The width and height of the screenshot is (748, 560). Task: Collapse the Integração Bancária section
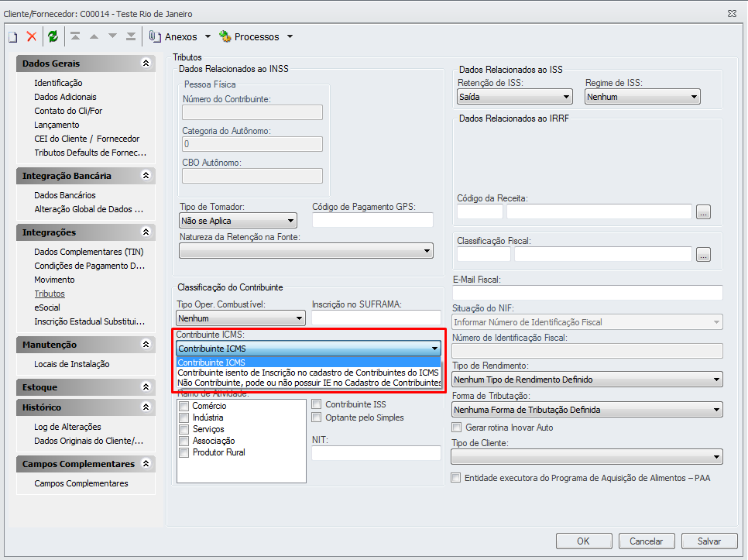pos(146,176)
